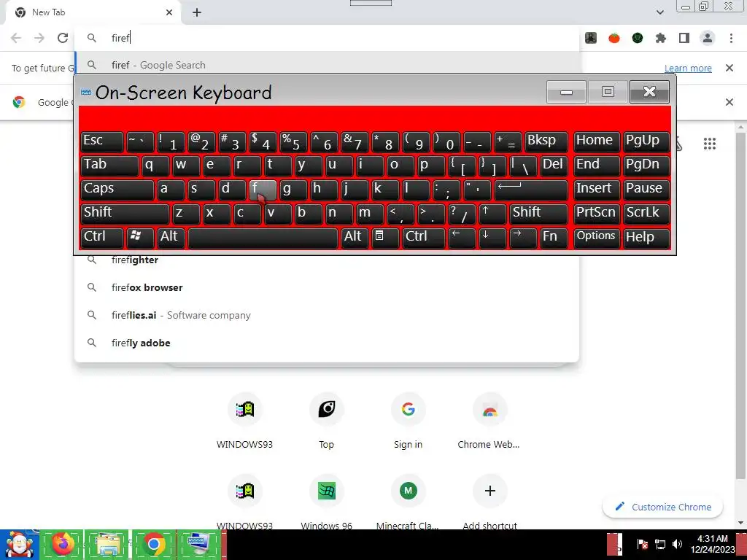Toggle the left Alt key
The height and width of the screenshot is (560, 747).
pyautogui.click(x=171, y=238)
